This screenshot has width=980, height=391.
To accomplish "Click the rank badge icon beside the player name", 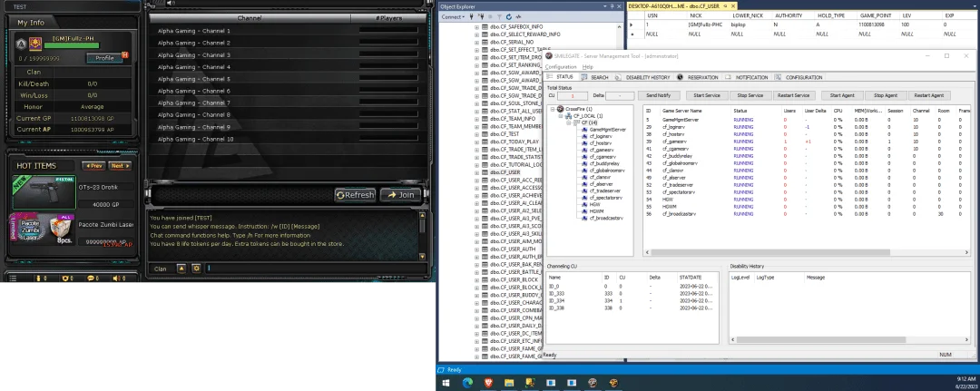I will pos(21,44).
